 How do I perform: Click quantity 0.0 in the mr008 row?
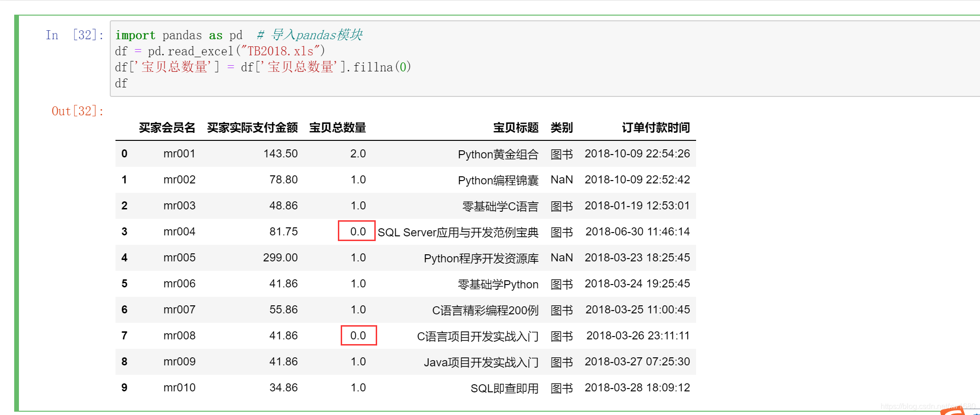pos(358,336)
